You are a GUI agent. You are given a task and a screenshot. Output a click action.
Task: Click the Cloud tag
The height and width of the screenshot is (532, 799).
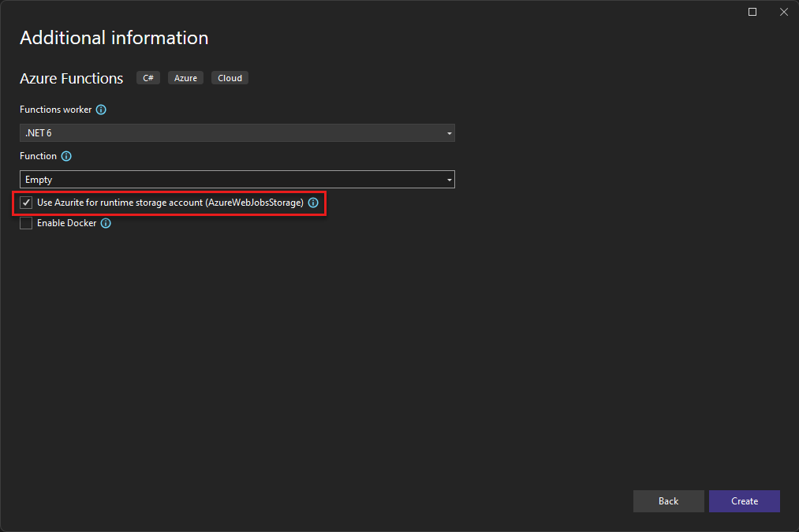tap(230, 78)
